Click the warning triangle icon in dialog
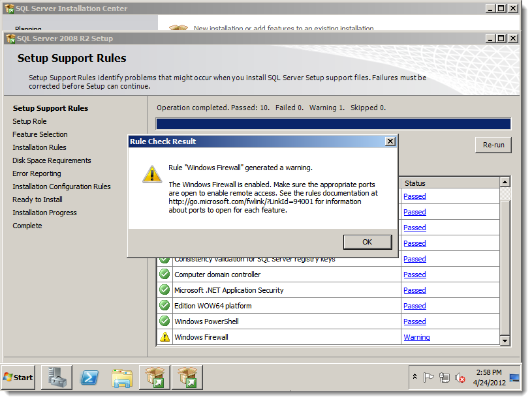 pyautogui.click(x=152, y=174)
